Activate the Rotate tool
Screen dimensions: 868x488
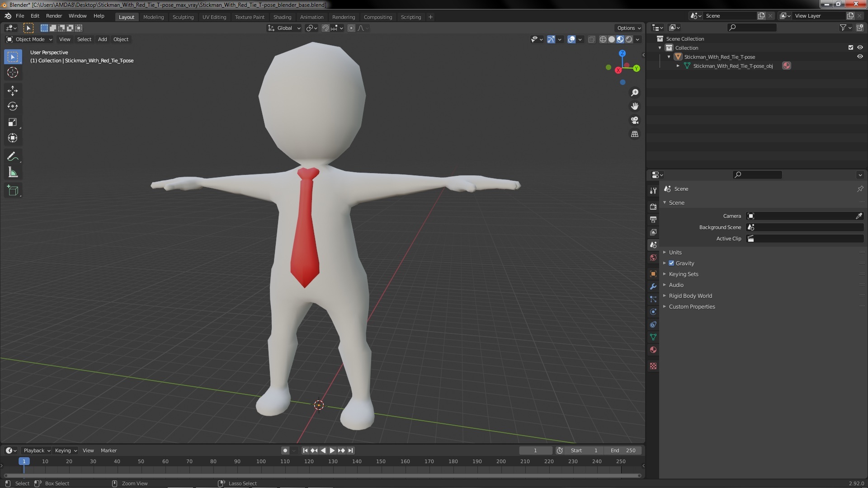tap(13, 107)
